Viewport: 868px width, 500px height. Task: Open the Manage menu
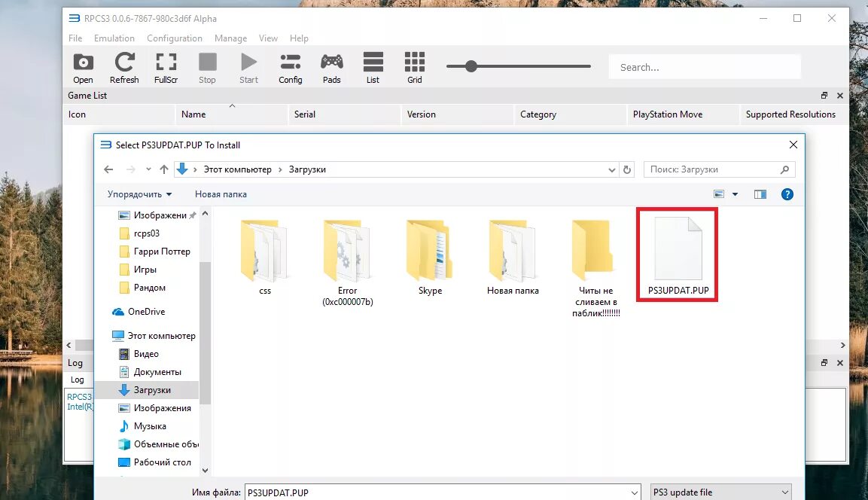tap(230, 38)
